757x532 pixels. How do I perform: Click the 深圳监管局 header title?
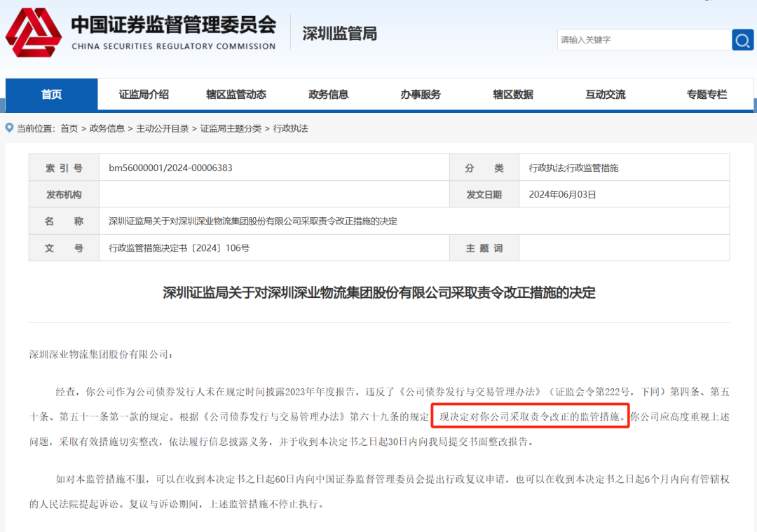click(339, 34)
